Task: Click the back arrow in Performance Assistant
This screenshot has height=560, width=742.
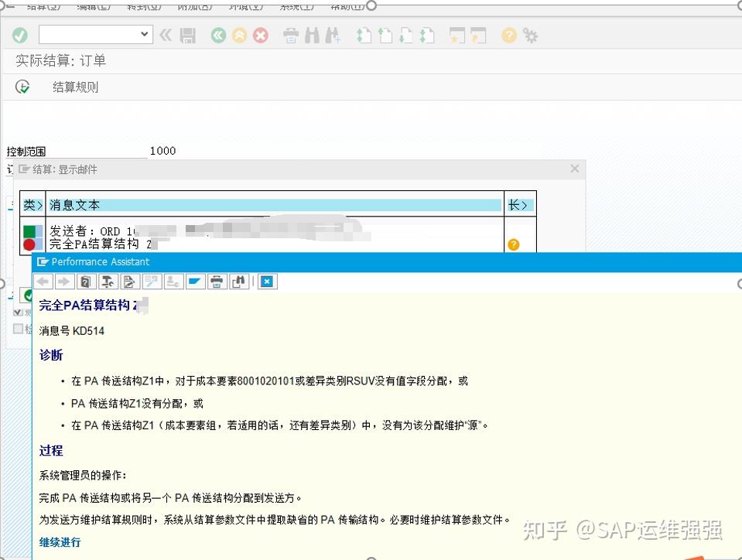Action: [42, 281]
